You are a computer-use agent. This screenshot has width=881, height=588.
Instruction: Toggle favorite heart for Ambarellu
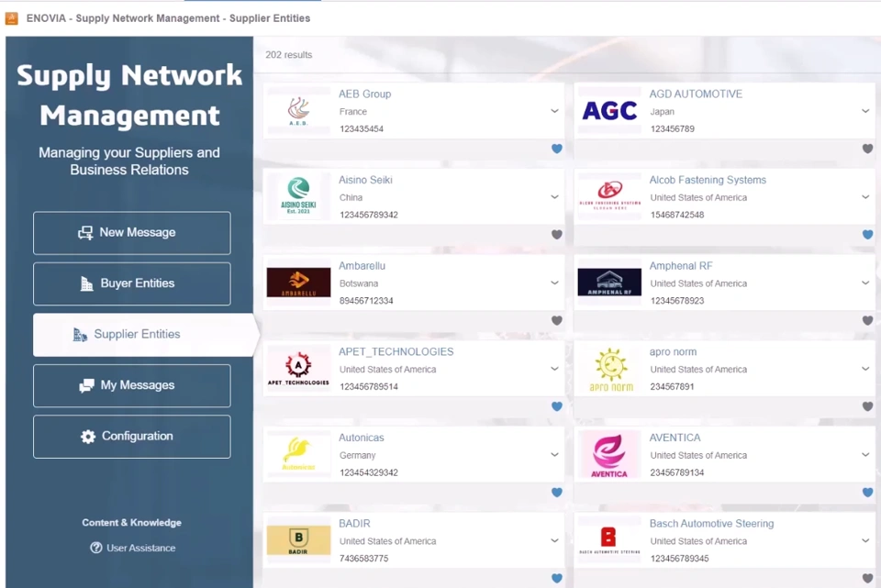coord(557,320)
